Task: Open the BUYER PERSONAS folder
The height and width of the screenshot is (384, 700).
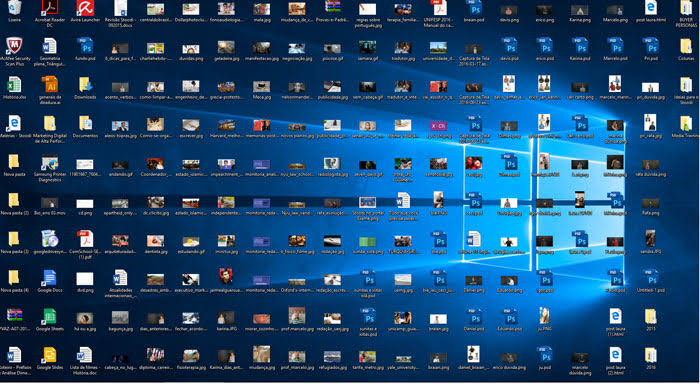Action: tap(686, 8)
